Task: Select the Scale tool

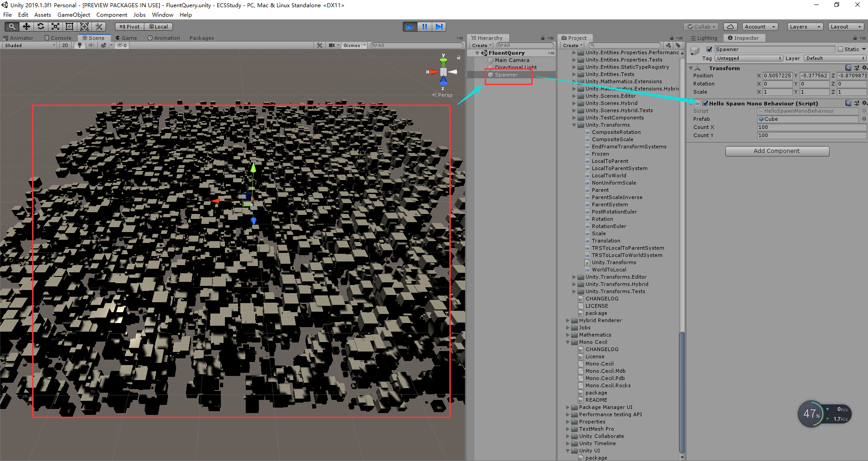Action: coord(55,27)
